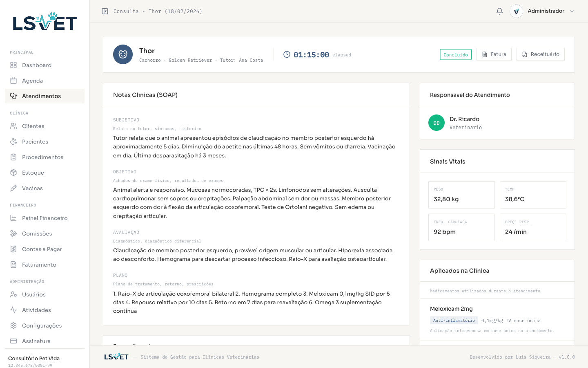Click the Vacinas syringe icon
The height and width of the screenshot is (368, 588).
click(x=13, y=188)
